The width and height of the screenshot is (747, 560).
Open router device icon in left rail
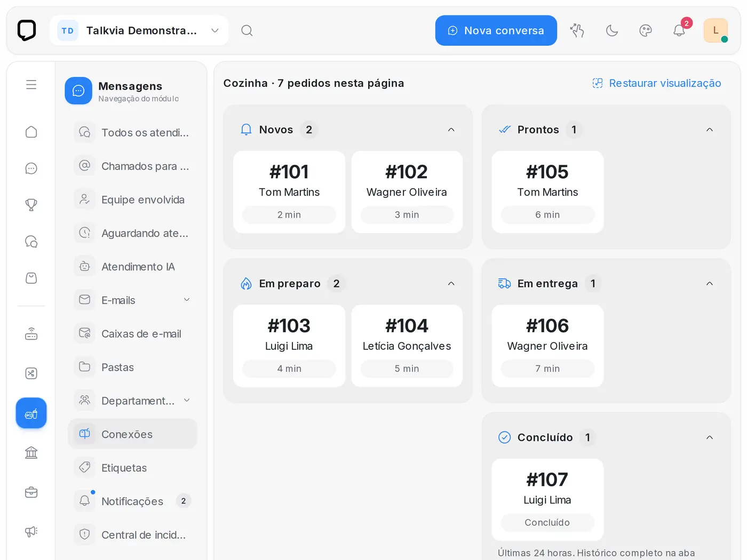pyautogui.click(x=31, y=334)
